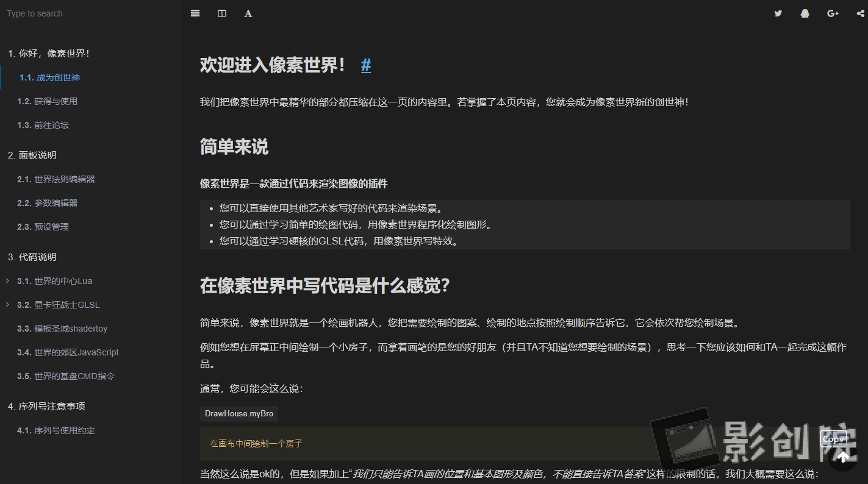The image size is (868, 484).
Task: Open 1.2 获得与使用 page
Action: (x=48, y=101)
